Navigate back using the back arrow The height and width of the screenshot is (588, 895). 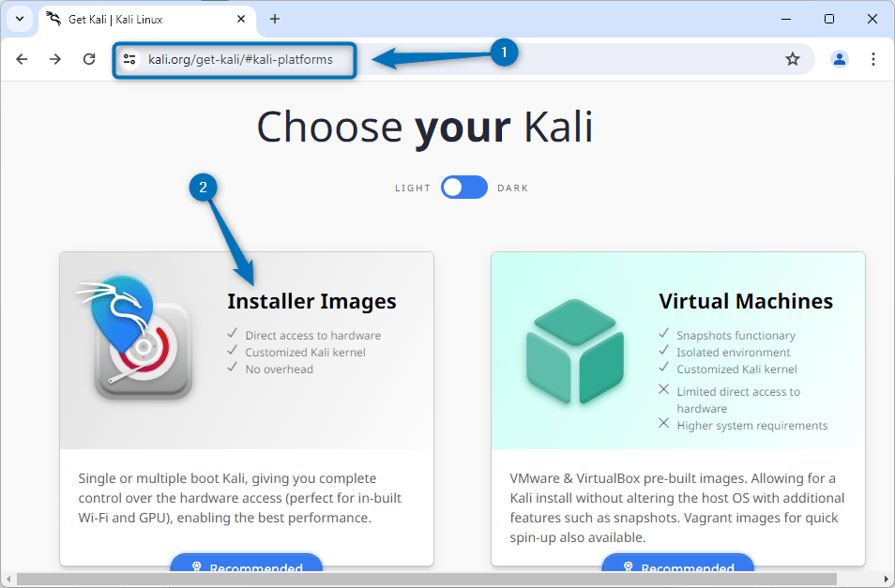[x=22, y=58]
